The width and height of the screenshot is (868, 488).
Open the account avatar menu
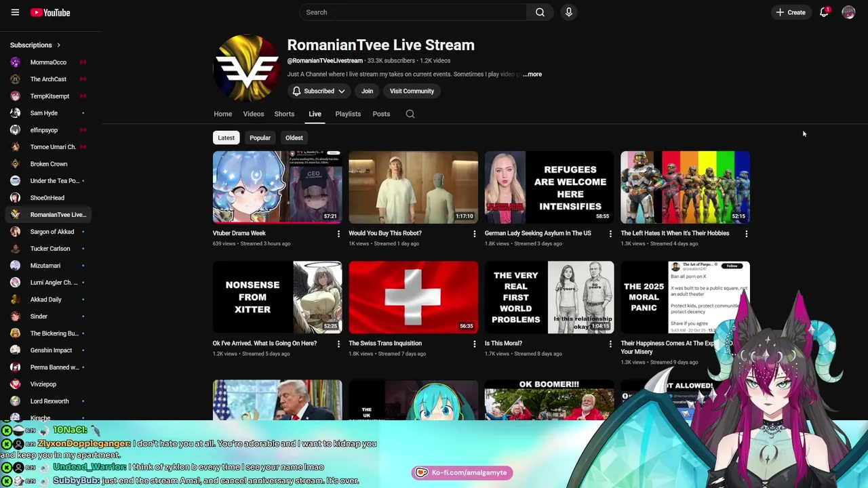[848, 12]
